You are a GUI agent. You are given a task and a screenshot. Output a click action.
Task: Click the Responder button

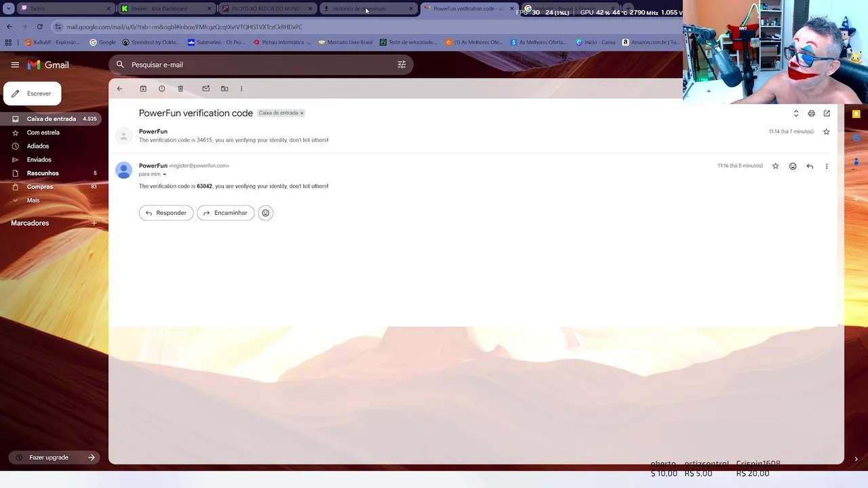tap(166, 213)
